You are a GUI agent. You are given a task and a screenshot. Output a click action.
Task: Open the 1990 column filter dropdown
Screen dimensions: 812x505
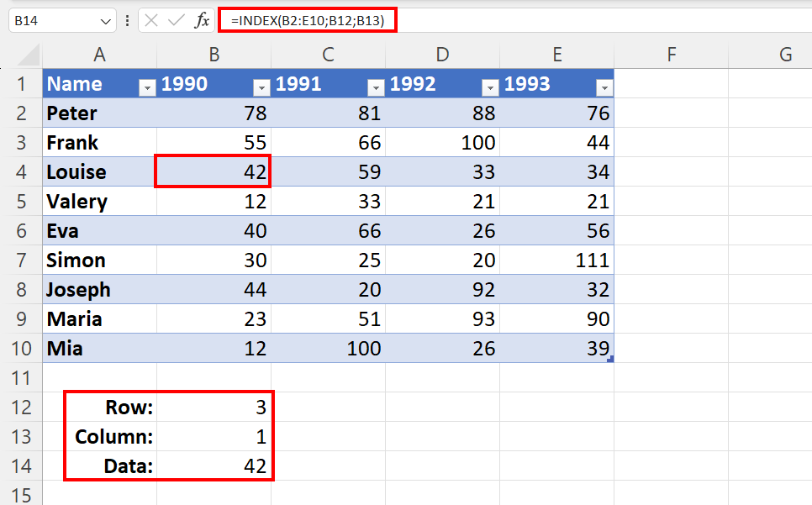pos(262,88)
